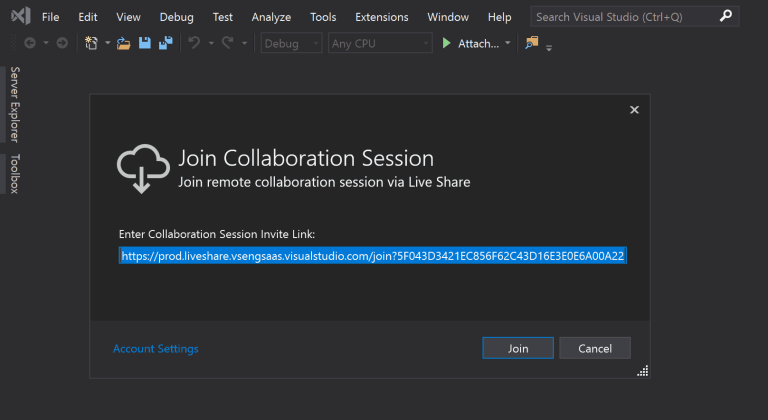Click the search magnifier icon

pos(726,16)
